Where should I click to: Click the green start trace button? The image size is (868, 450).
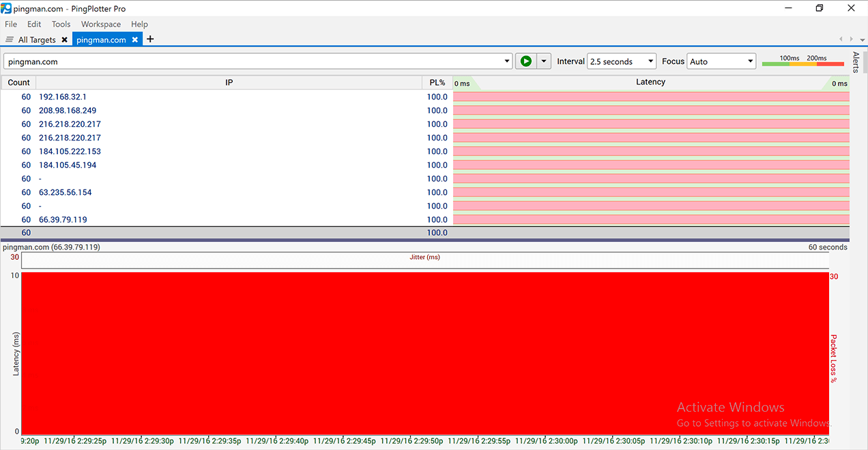click(x=525, y=61)
